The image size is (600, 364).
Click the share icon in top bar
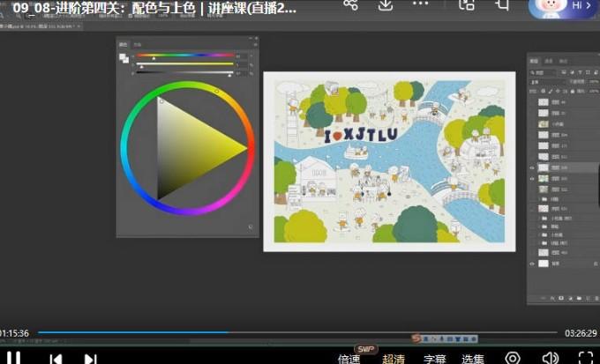pyautogui.click(x=350, y=4)
